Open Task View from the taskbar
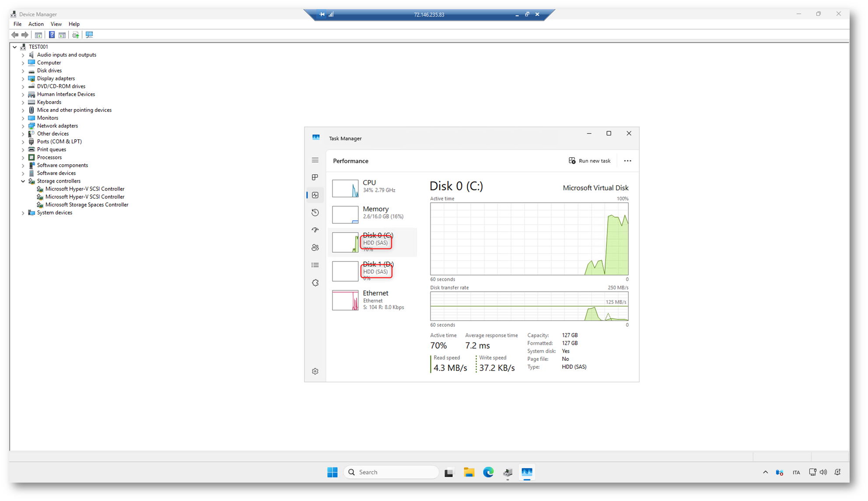Screen dimensions: 868x501 coord(449,472)
